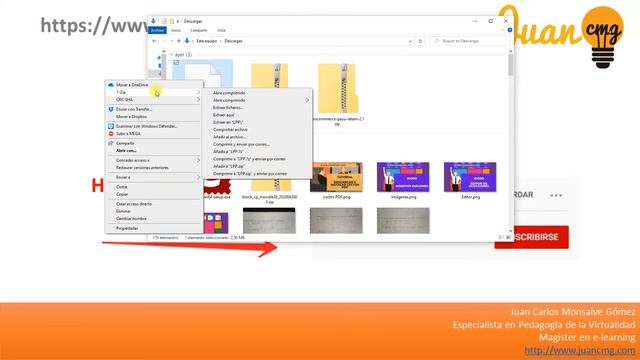The height and width of the screenshot is (360, 640).
Task: Click Este equipo in breadcrumb path
Action: 207,41
